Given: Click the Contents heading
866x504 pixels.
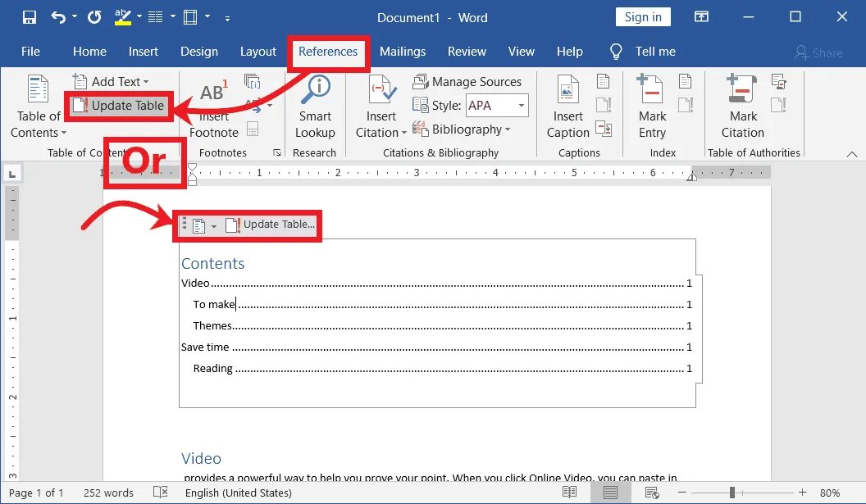Looking at the screenshot, I should pyautogui.click(x=212, y=263).
